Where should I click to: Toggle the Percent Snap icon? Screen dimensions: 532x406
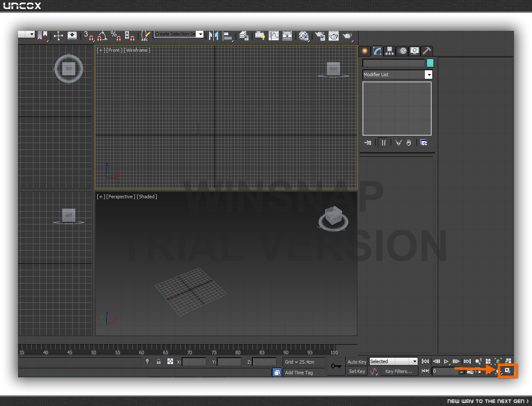point(116,36)
